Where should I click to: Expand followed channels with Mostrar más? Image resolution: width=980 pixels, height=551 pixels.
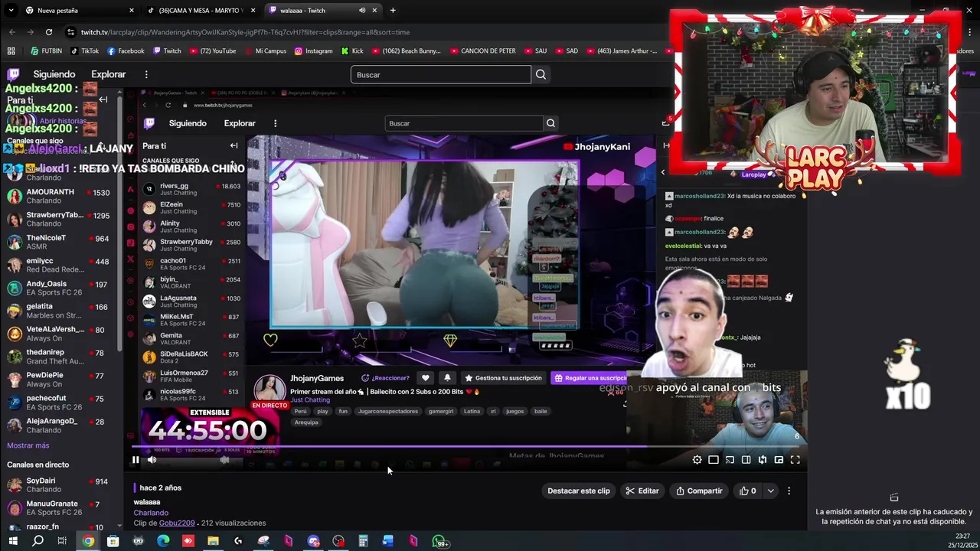click(28, 445)
